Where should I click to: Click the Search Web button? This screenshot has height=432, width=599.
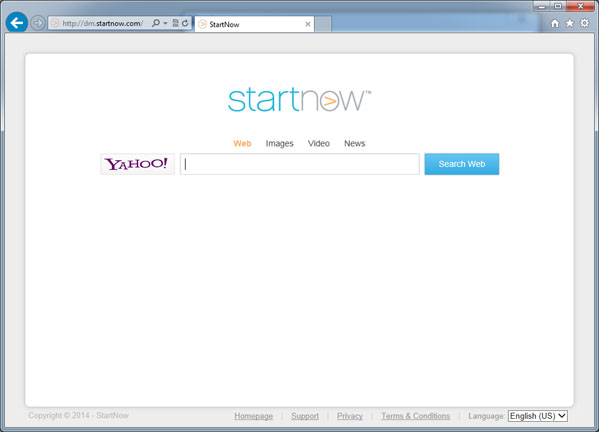coord(461,164)
